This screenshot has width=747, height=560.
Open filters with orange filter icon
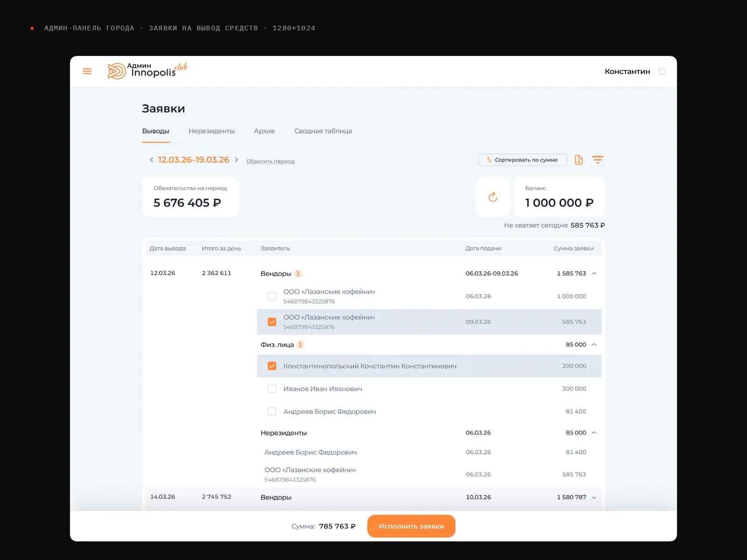tap(598, 160)
